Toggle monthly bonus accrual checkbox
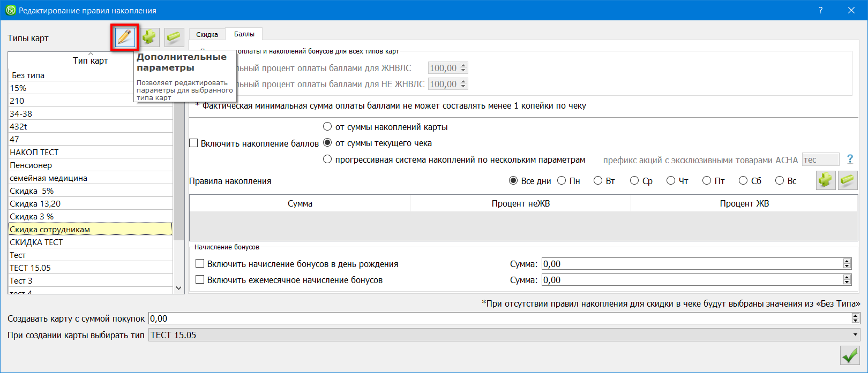868x373 pixels. (x=200, y=280)
